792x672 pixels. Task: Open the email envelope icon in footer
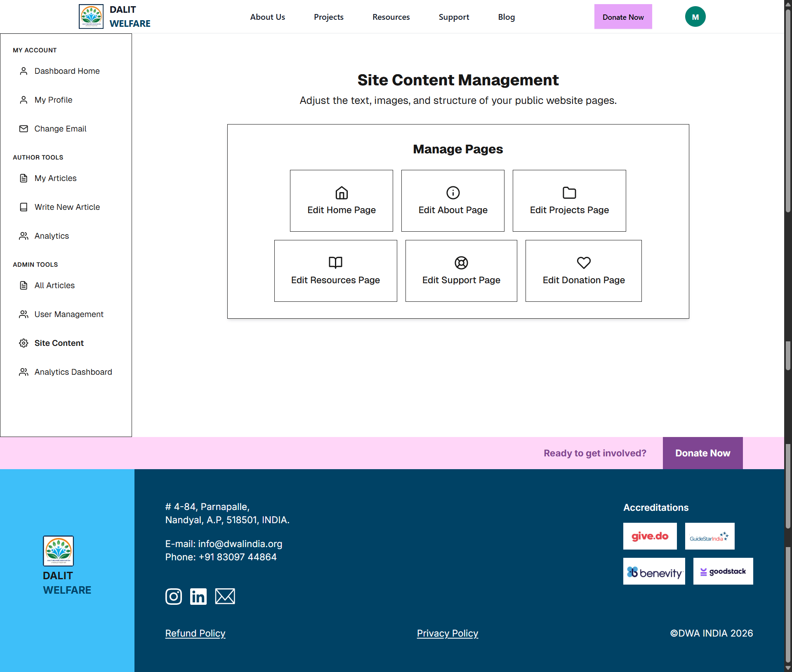click(x=225, y=597)
